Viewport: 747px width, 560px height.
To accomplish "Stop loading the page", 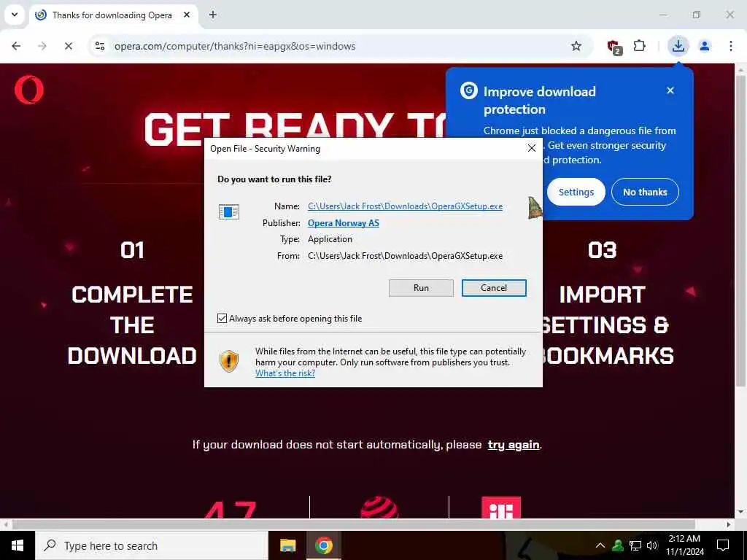I will (x=69, y=46).
